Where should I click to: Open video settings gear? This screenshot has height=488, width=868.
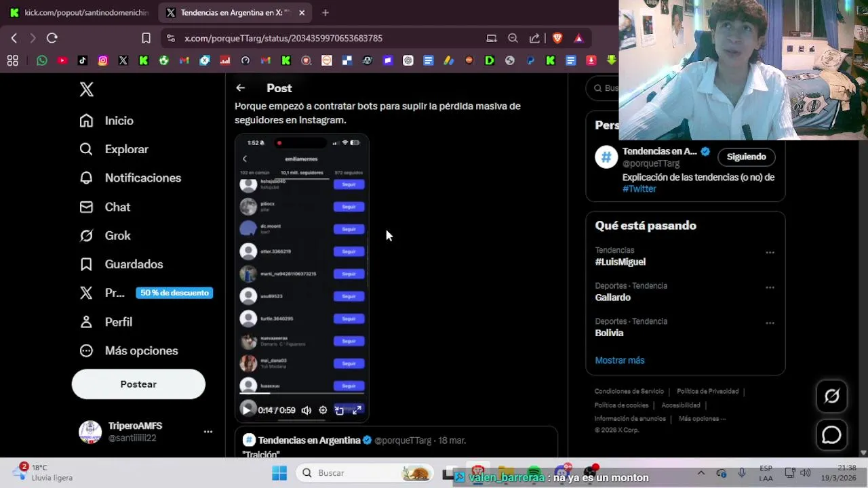pyautogui.click(x=323, y=410)
